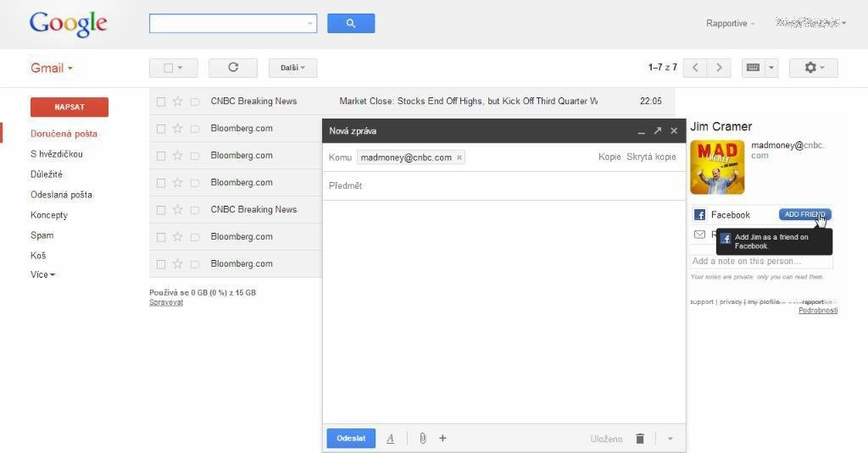This screenshot has width=868, height=453.
Task: Open the Rapportive menu in header
Action: (730, 23)
